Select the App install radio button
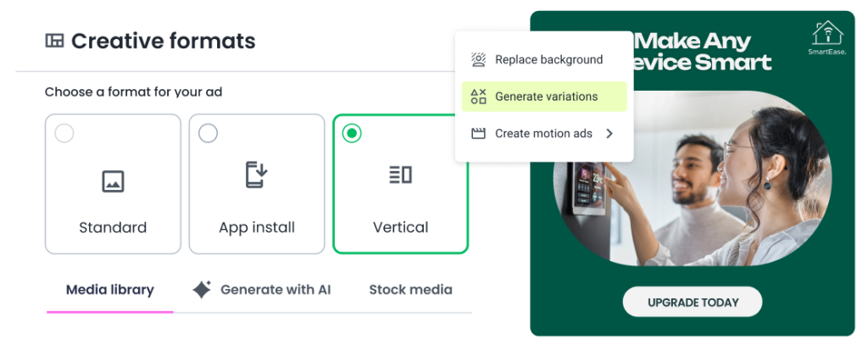The height and width of the screenshot is (350, 868). (x=208, y=133)
